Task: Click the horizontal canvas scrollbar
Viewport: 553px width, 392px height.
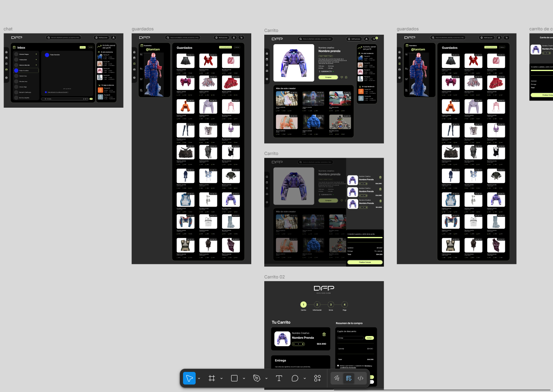Action: click(442, 390)
